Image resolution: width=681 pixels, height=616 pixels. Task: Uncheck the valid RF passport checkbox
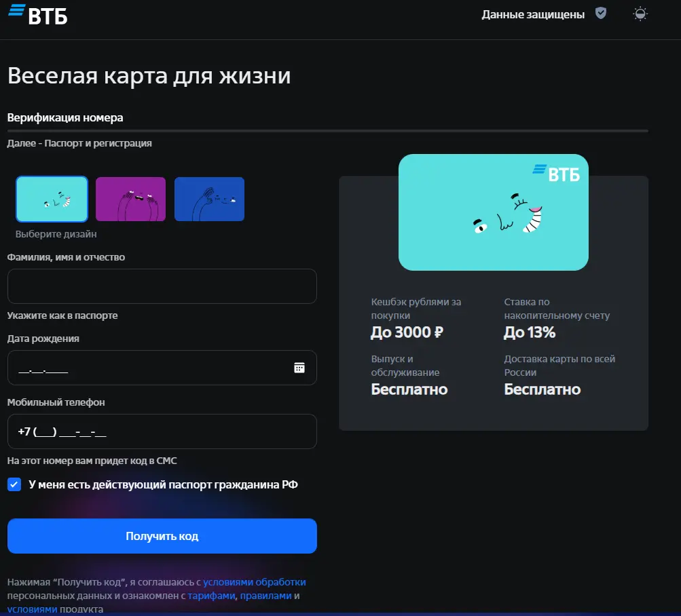click(x=14, y=484)
